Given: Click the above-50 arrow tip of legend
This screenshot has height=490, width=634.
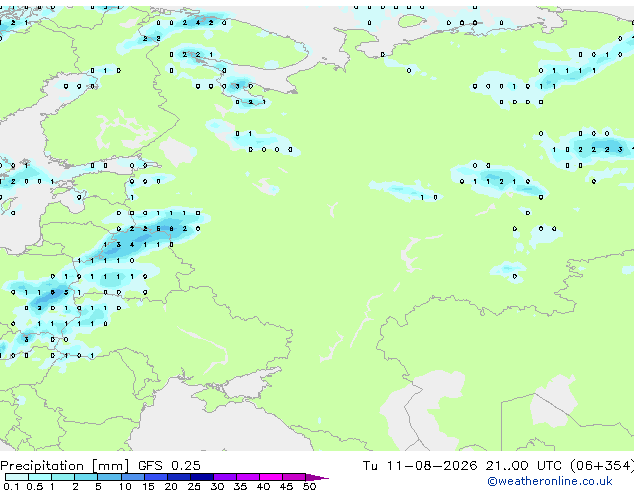Looking at the screenshot, I should pos(317,477).
